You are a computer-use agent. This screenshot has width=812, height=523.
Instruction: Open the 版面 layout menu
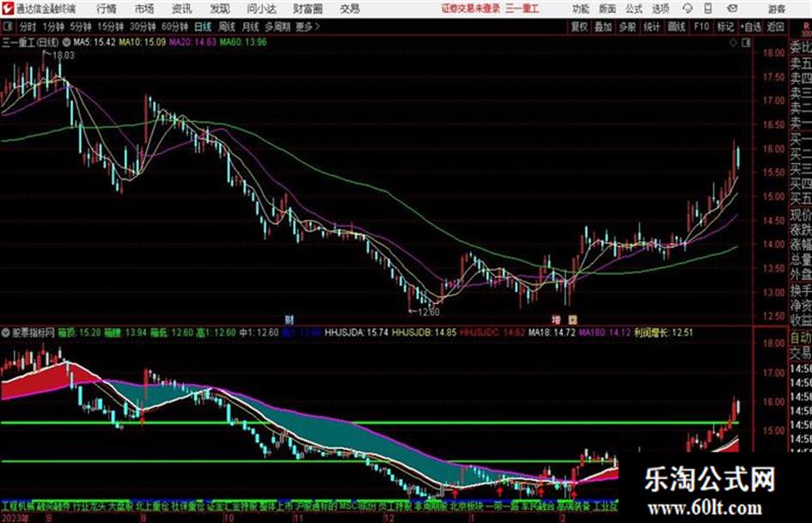point(607,9)
